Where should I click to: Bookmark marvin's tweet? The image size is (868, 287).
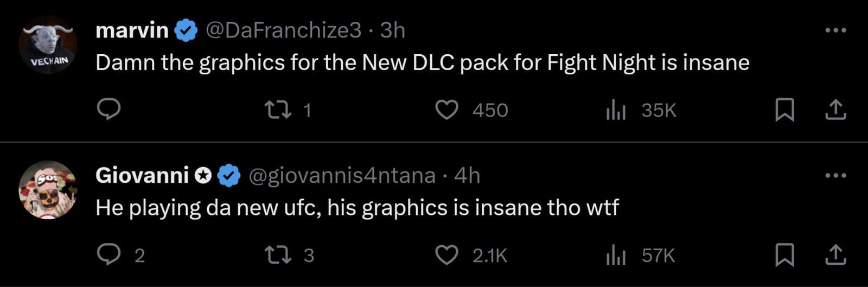(784, 110)
